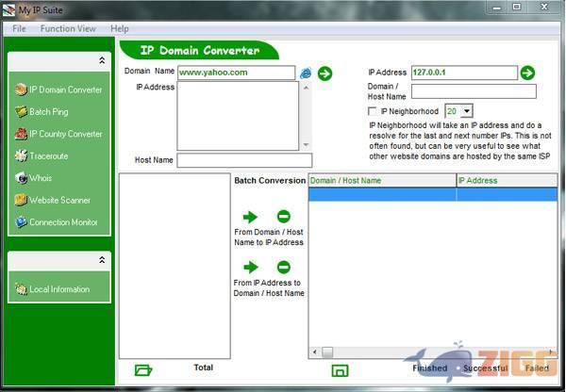Viewport: 566px width, 392px height.
Task: Open the File menu
Action: coord(19,28)
